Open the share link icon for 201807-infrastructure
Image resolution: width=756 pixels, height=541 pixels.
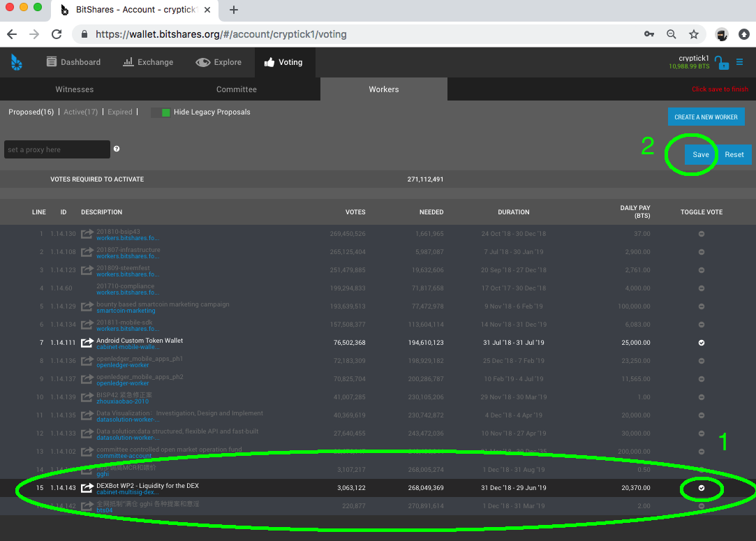(x=87, y=252)
